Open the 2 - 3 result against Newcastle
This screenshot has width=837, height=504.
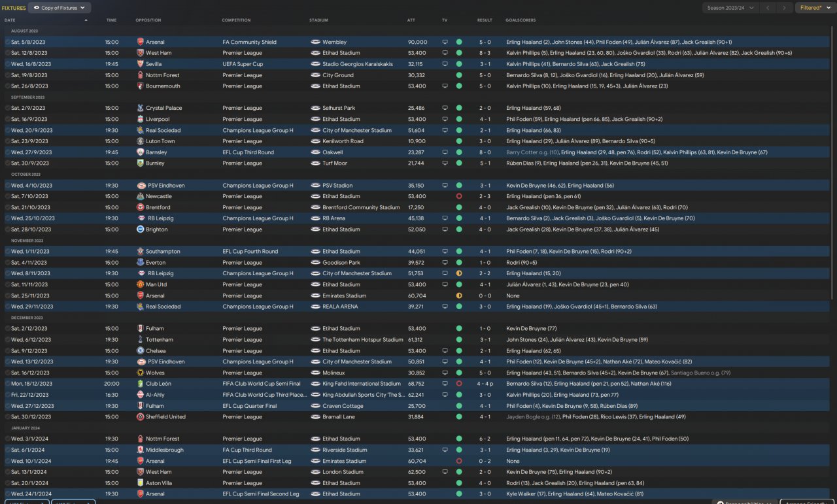[485, 196]
